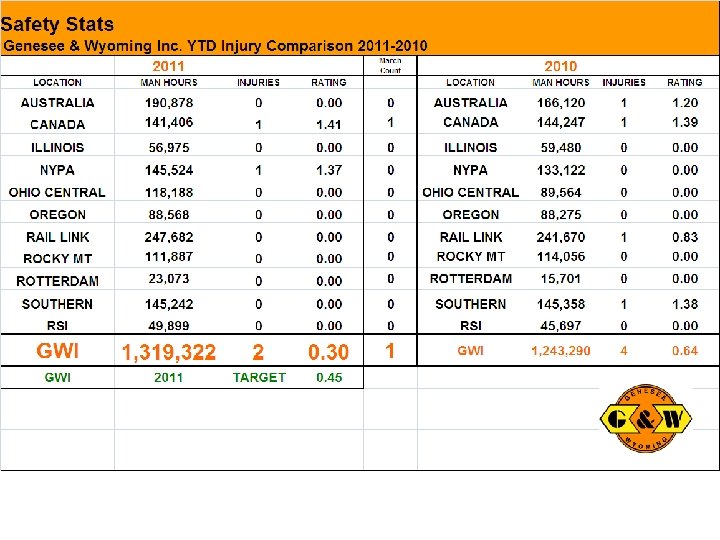Select Canada 2011 man hours 141,406
The height and width of the screenshot is (540, 720).
[169, 123]
